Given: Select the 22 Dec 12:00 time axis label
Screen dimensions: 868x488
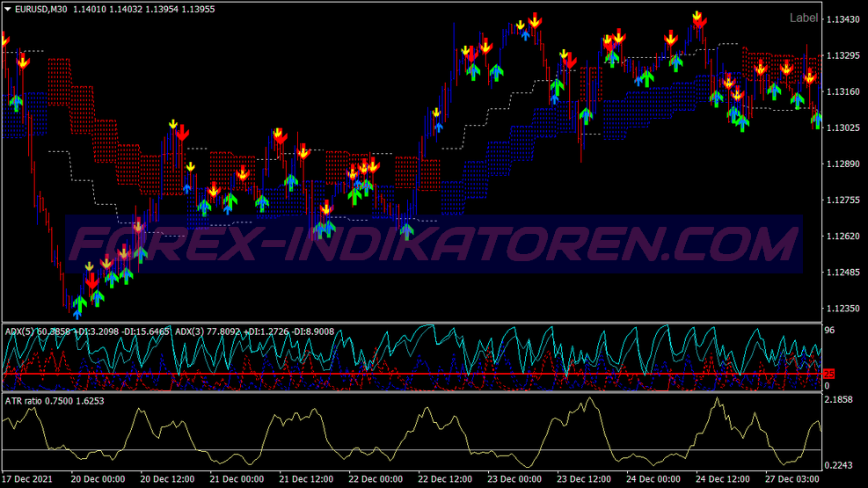Looking at the screenshot, I should coord(446,480).
